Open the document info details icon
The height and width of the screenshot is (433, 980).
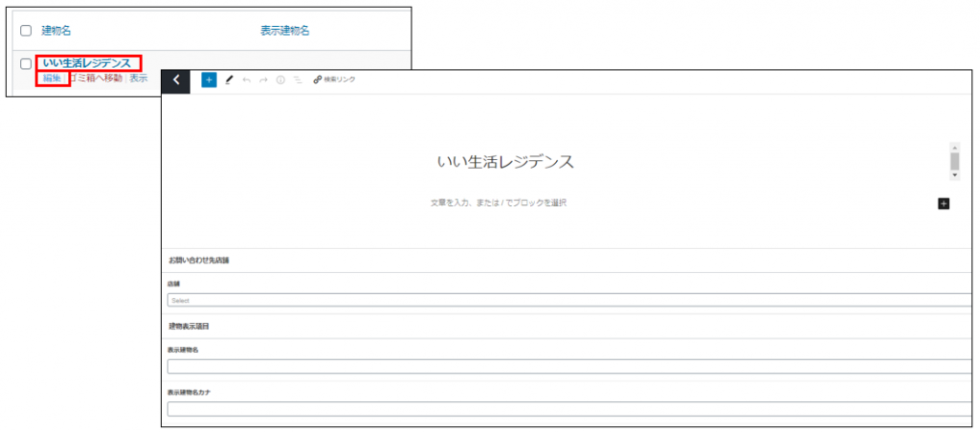[x=280, y=80]
